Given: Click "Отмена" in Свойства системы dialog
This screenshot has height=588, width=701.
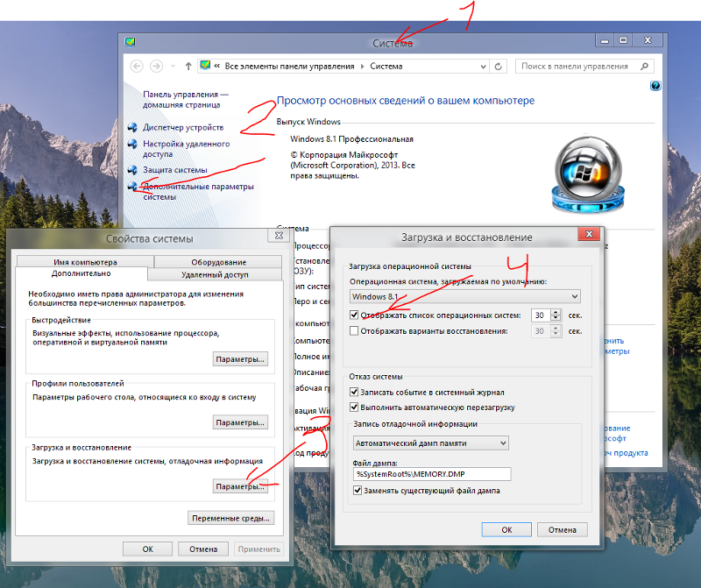Looking at the screenshot, I should point(203,549).
